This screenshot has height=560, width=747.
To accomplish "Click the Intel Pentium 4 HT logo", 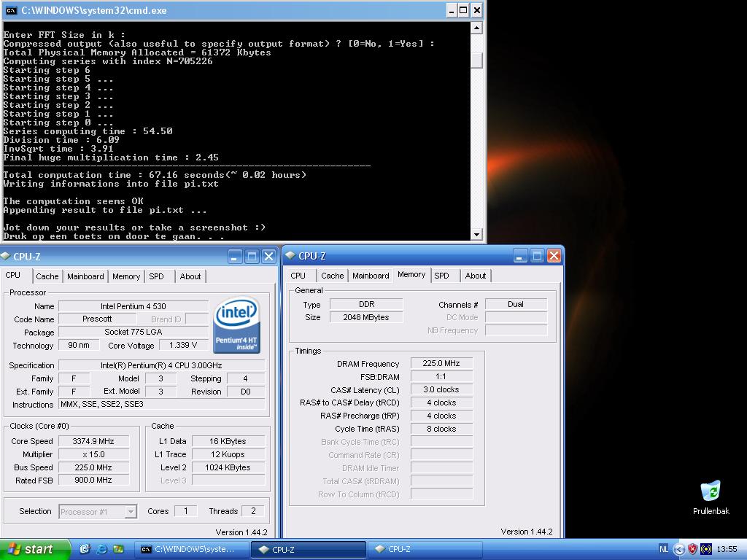I will click(x=236, y=325).
